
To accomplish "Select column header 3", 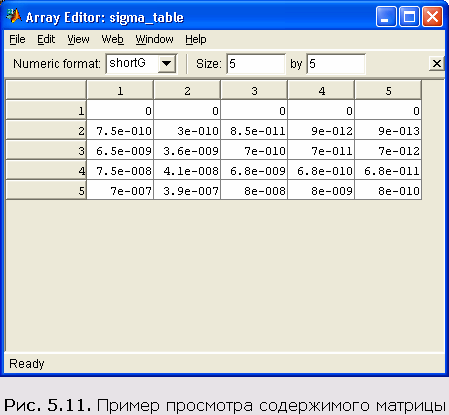I will click(x=254, y=90).
